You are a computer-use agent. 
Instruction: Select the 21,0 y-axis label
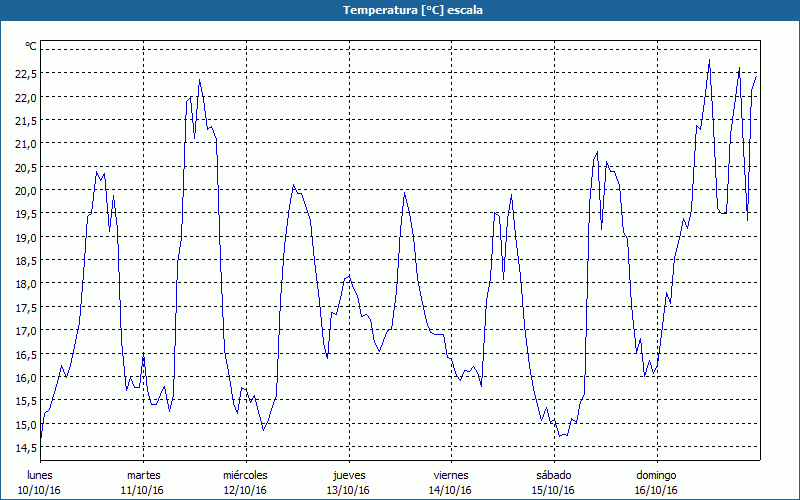coord(26,144)
